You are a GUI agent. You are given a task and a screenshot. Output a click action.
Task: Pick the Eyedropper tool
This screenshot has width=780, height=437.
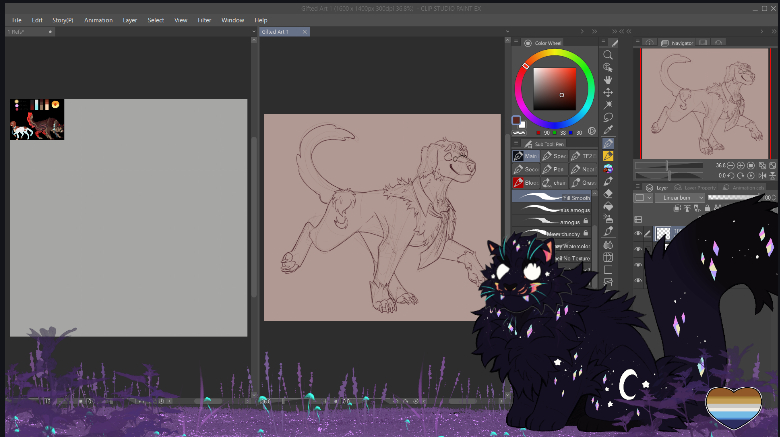608,130
